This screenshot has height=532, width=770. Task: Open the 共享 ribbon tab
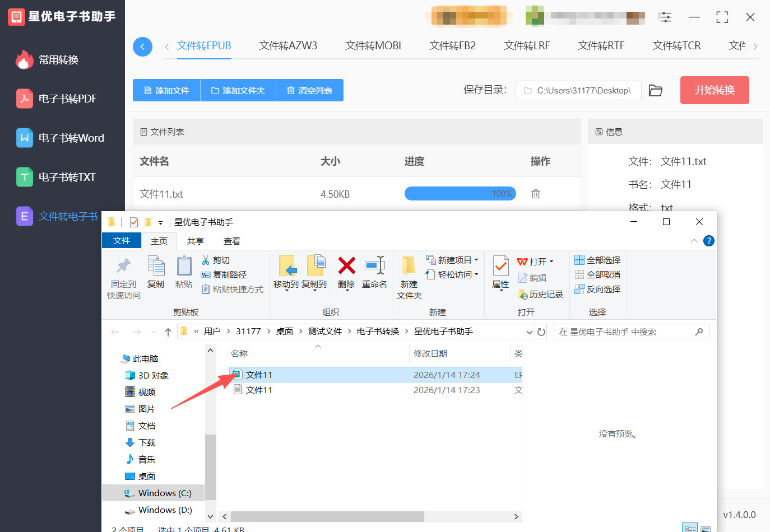pyautogui.click(x=196, y=241)
